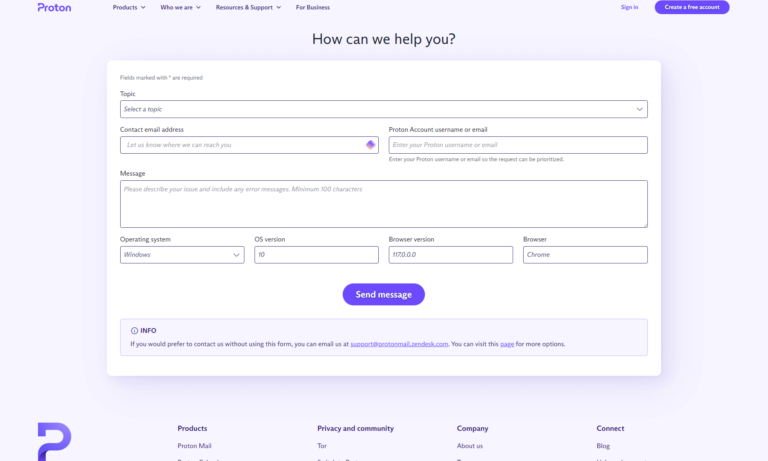The width and height of the screenshot is (768, 461).
Task: Click into the Message text area
Action: pyautogui.click(x=383, y=204)
